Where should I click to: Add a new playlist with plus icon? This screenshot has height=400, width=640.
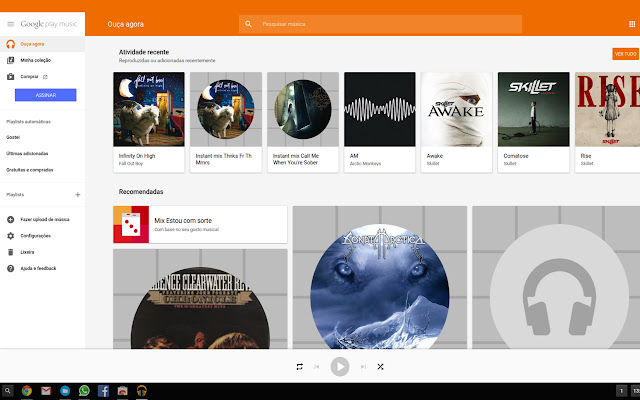click(x=78, y=195)
